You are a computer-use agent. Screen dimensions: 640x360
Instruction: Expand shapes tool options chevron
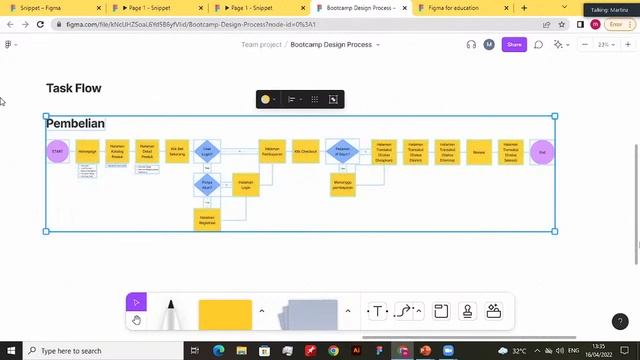pos(348,311)
